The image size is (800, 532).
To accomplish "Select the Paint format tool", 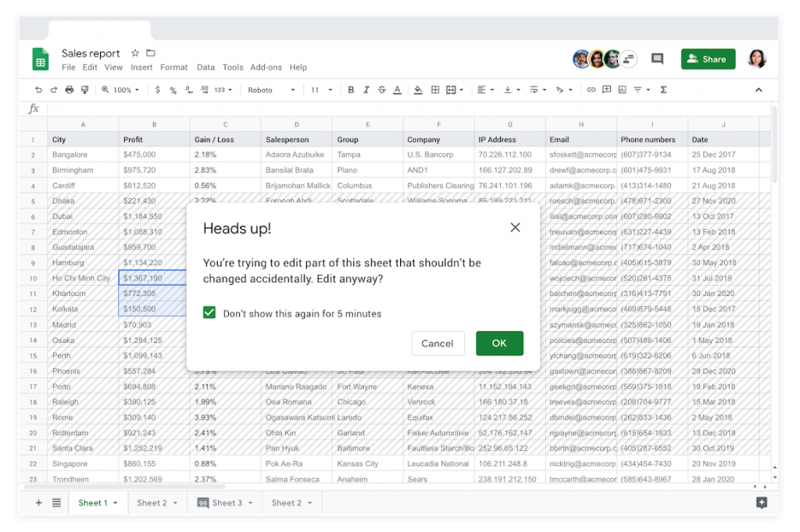I will 85,89.
